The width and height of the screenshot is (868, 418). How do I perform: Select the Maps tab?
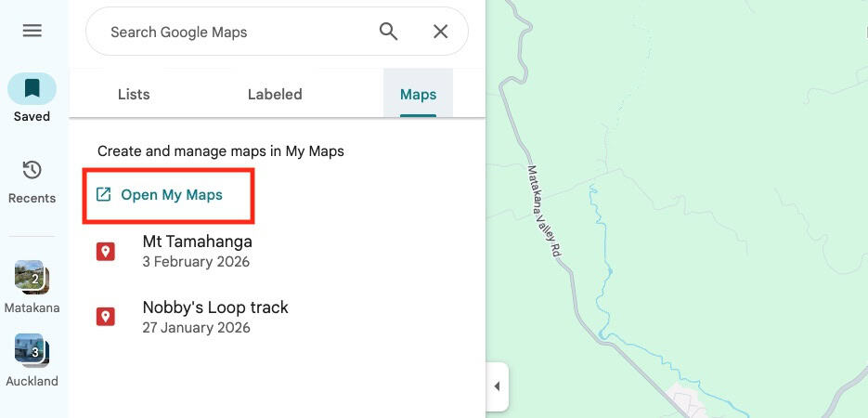click(x=418, y=94)
